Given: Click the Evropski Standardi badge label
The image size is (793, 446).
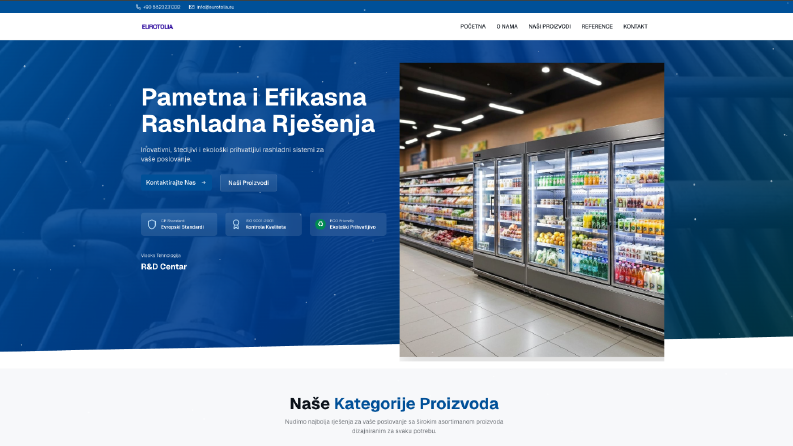Looking at the screenshot, I should pyautogui.click(x=182, y=227).
